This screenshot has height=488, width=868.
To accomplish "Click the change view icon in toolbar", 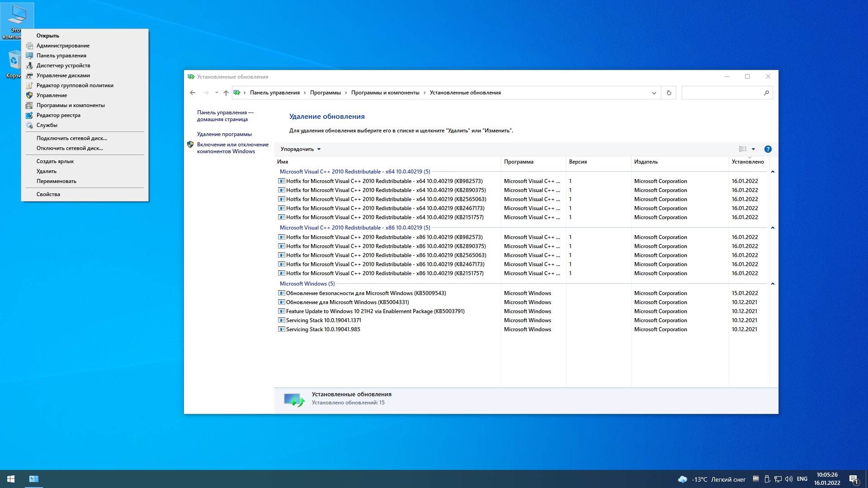I will coord(741,149).
